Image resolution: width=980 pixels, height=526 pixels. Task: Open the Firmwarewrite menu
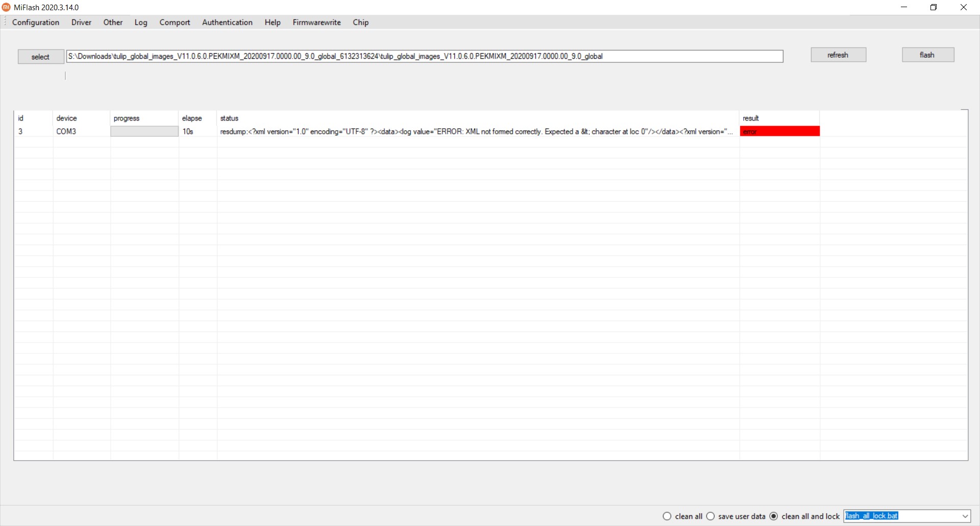[316, 22]
